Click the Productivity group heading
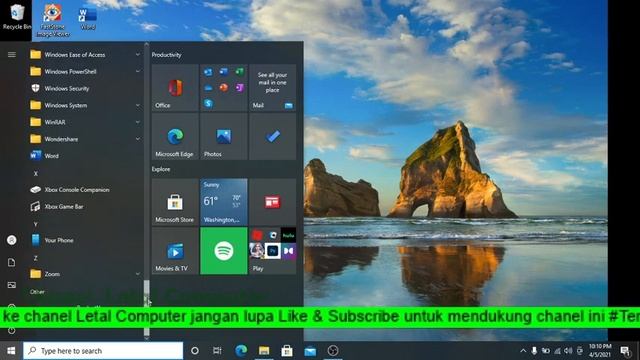 click(x=167, y=55)
